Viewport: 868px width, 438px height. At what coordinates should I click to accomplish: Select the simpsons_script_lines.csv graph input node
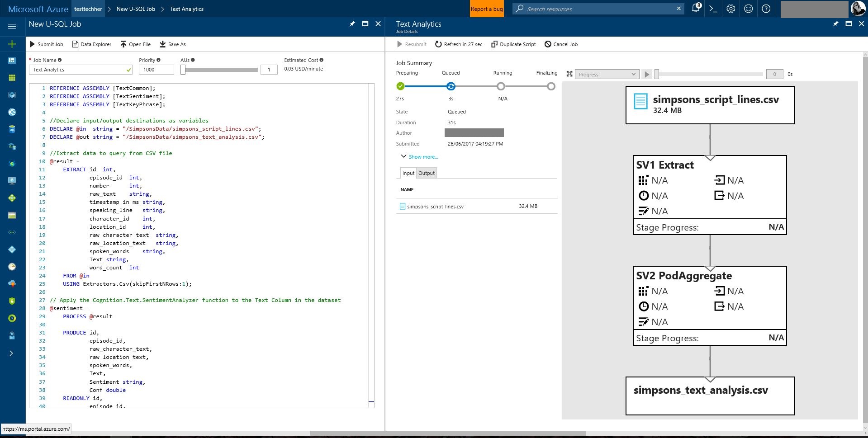click(x=710, y=105)
